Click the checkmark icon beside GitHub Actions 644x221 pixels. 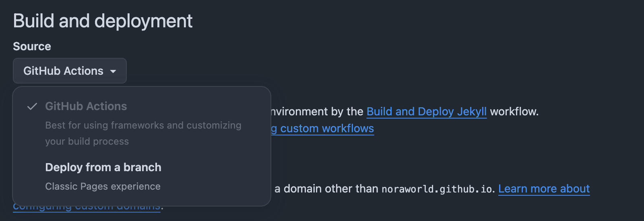tap(32, 106)
